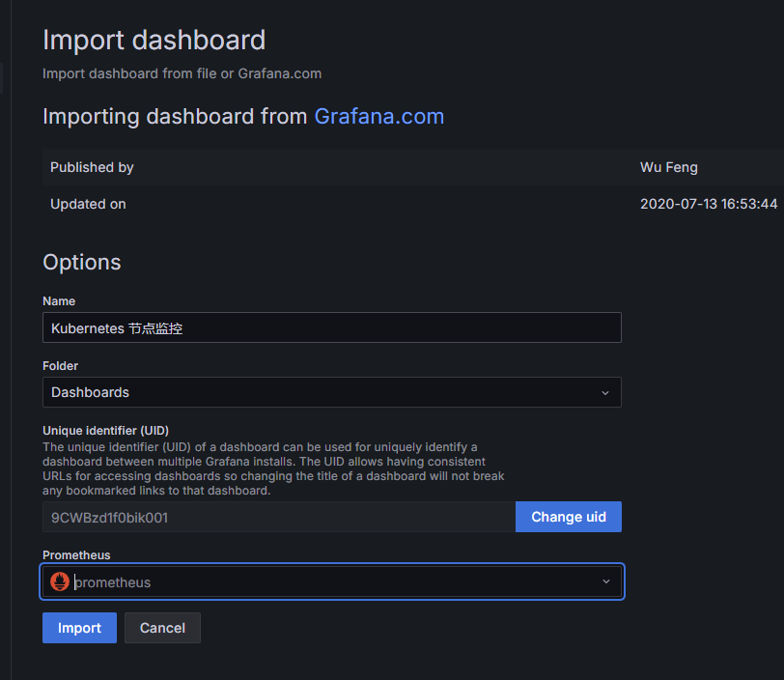Open the Grafana.com link in heading
Screen dimensions: 784x680
click(379, 117)
